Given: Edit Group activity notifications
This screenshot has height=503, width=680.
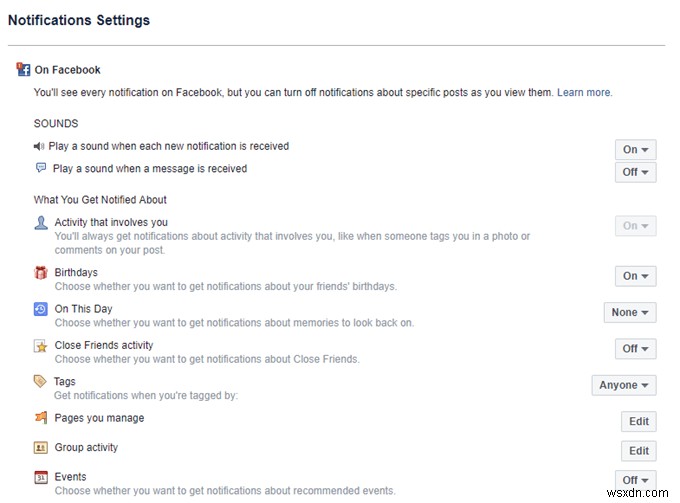Looking at the screenshot, I should (x=638, y=451).
